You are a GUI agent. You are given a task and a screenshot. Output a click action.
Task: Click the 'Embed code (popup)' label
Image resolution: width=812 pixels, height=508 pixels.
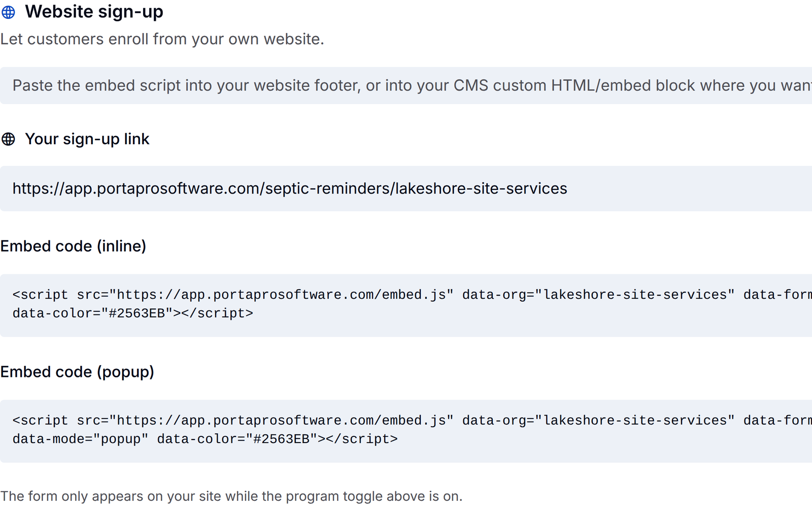(77, 372)
